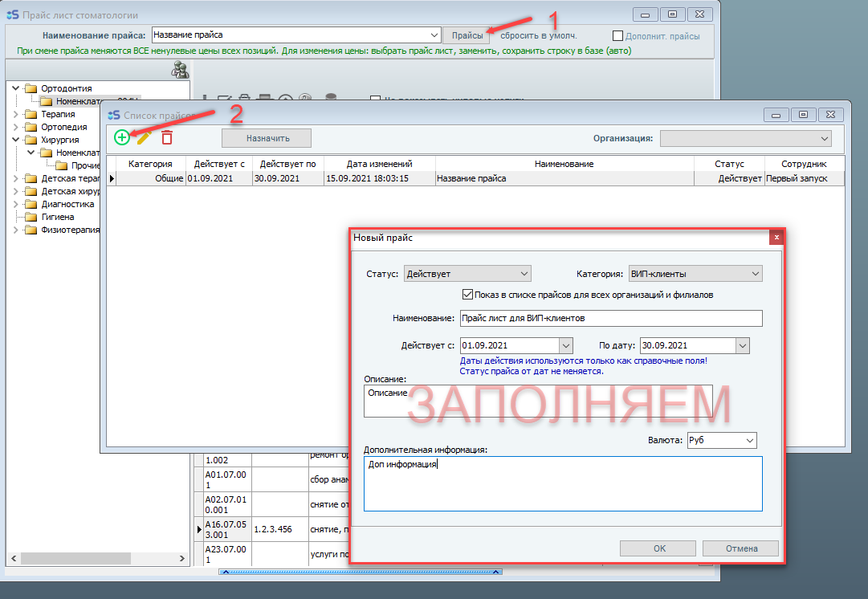This screenshot has width=868, height=599.
Task: Close the Новый прайс dialog with red X
Action: pos(776,238)
